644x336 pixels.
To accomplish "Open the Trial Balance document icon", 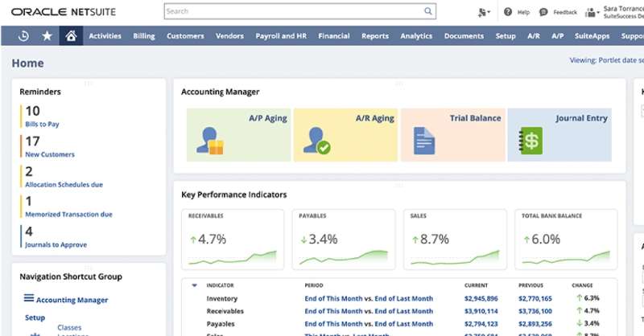I will (424, 141).
